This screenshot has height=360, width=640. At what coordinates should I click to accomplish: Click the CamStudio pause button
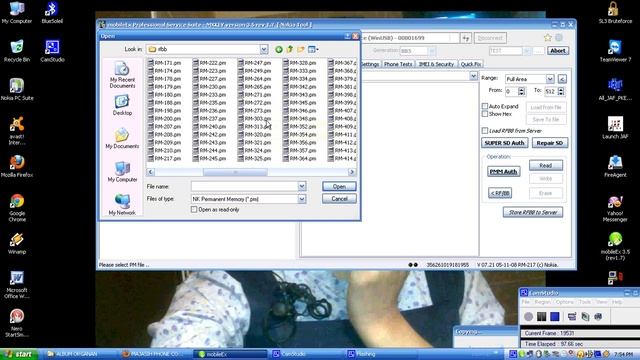(542, 316)
